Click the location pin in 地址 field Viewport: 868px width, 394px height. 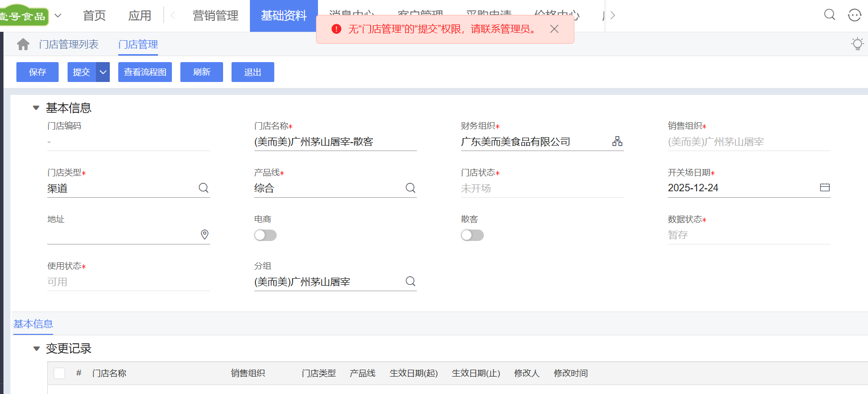[x=204, y=235]
